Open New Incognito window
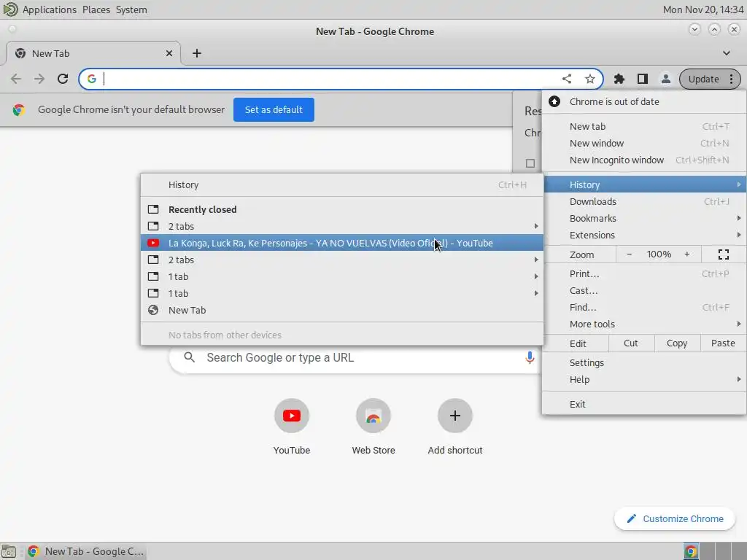The width and height of the screenshot is (747, 560). 644,160
